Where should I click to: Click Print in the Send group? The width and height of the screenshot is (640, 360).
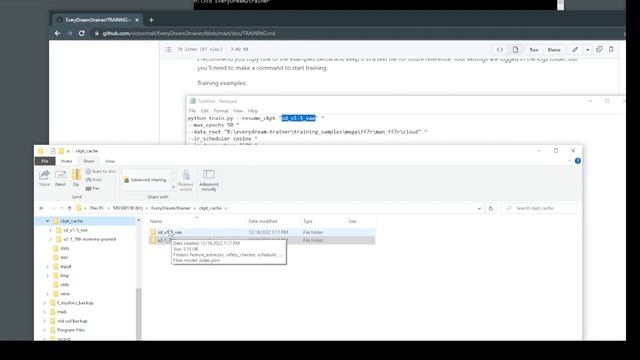point(94,180)
